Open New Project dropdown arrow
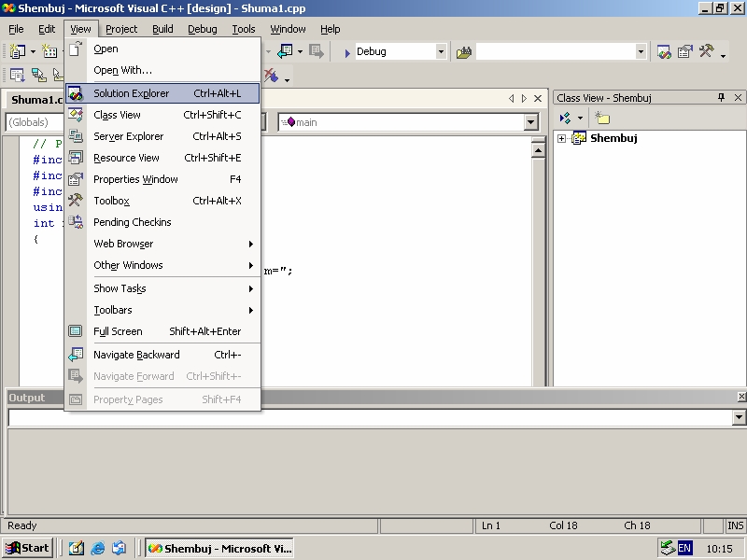The height and width of the screenshot is (560, 747). (33, 51)
